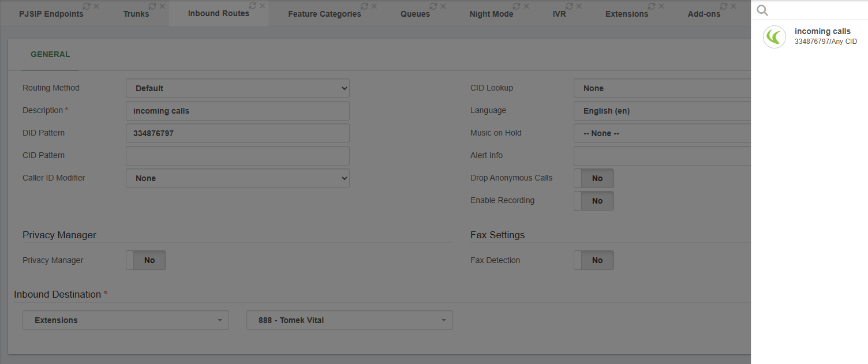Click the DID Pattern input field
Image resolution: width=868 pixels, height=364 pixels.
tap(237, 133)
